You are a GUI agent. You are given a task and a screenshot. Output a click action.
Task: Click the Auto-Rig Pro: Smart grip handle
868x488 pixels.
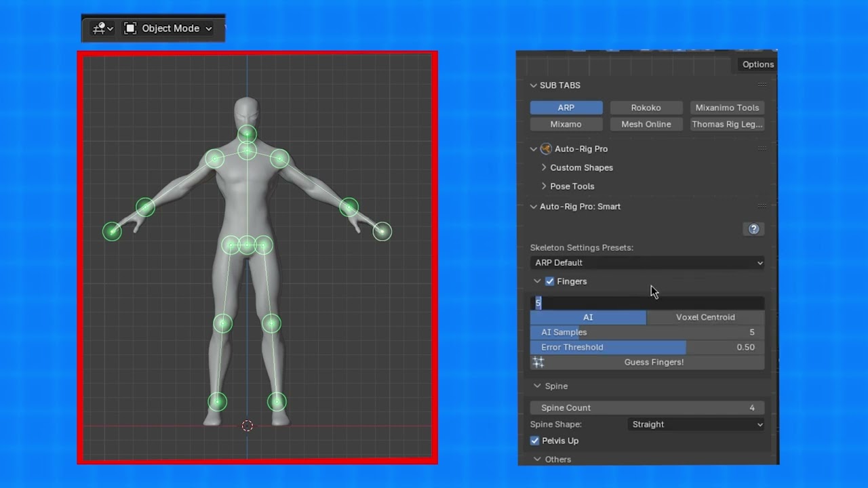click(x=762, y=206)
